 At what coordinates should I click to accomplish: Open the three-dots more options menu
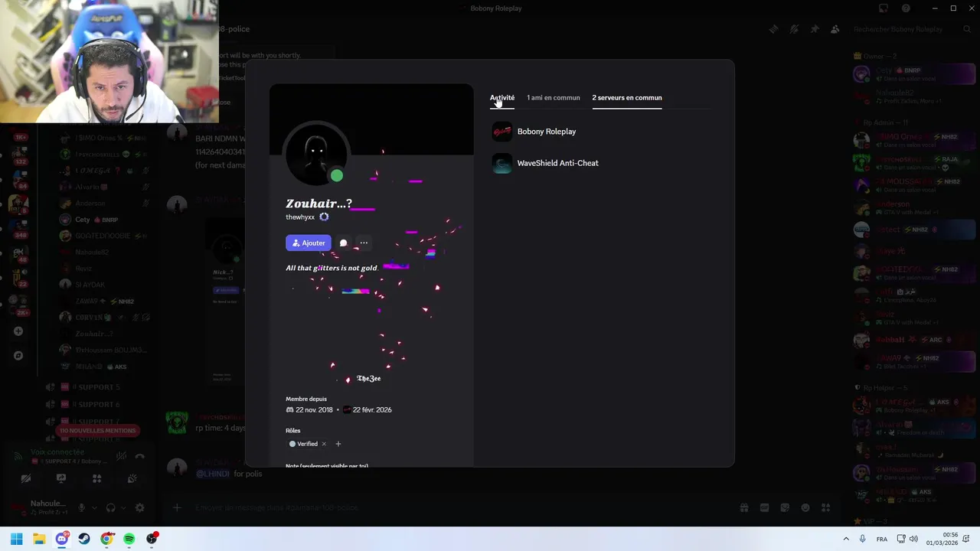364,243
